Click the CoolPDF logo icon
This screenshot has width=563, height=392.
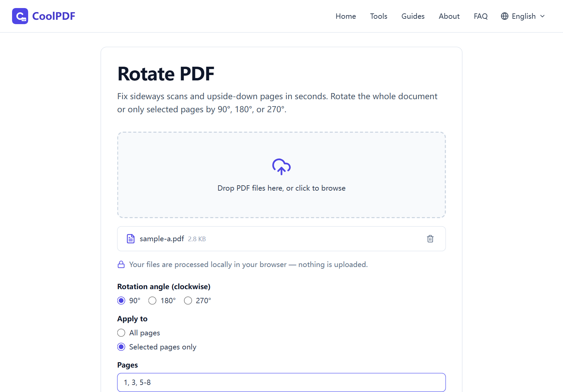click(x=20, y=16)
